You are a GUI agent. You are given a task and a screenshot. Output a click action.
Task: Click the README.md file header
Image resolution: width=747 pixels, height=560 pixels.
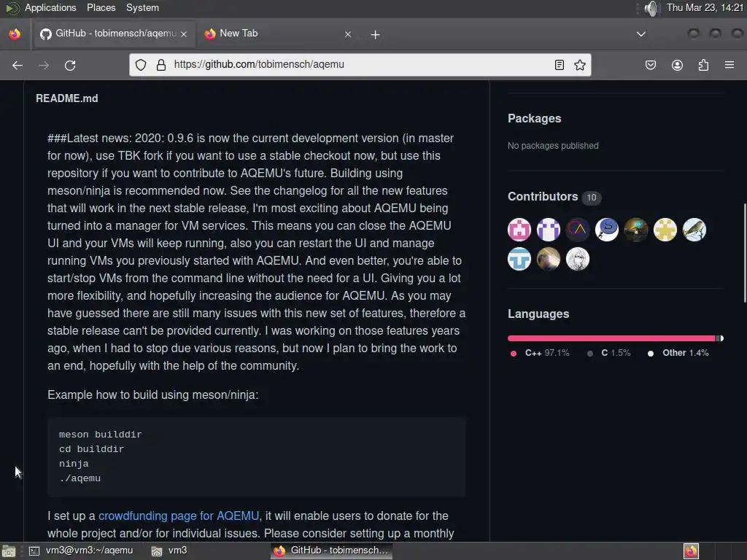(66, 98)
